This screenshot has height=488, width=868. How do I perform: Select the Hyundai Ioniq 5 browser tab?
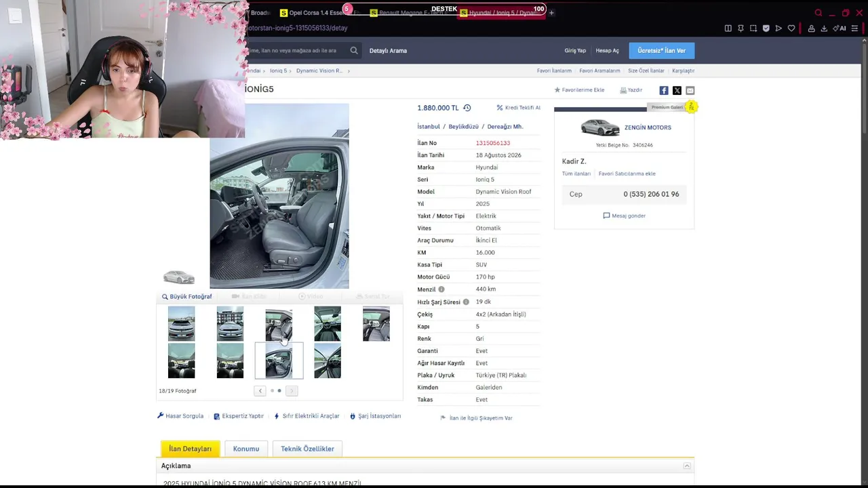pos(502,13)
